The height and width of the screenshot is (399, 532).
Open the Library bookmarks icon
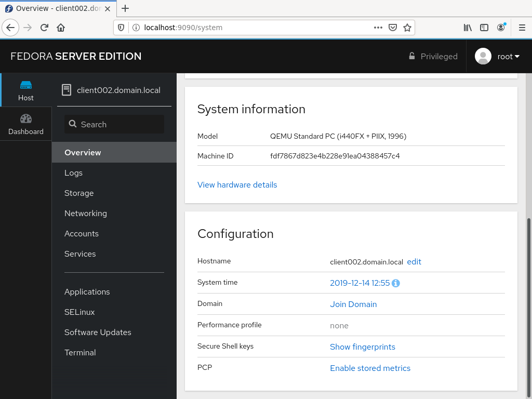click(x=468, y=28)
